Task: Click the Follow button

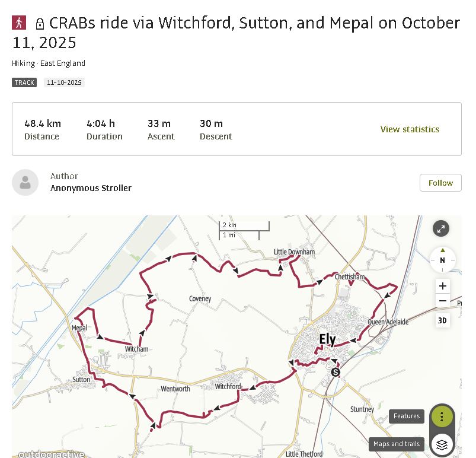Action: click(x=440, y=183)
